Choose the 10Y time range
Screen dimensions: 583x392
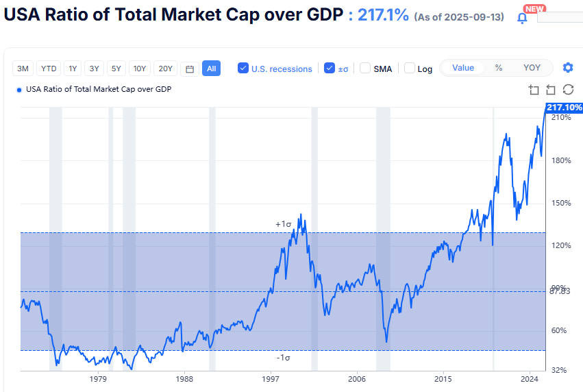140,69
